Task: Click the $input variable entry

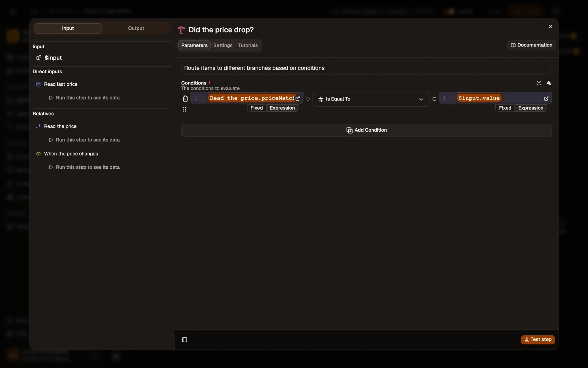Action: click(53, 58)
